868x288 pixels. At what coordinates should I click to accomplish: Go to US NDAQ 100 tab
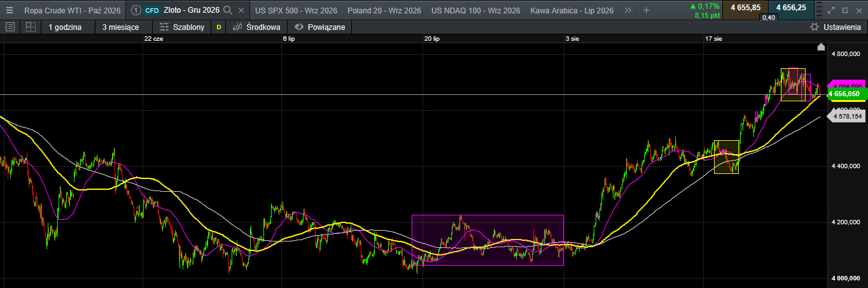coord(475,10)
